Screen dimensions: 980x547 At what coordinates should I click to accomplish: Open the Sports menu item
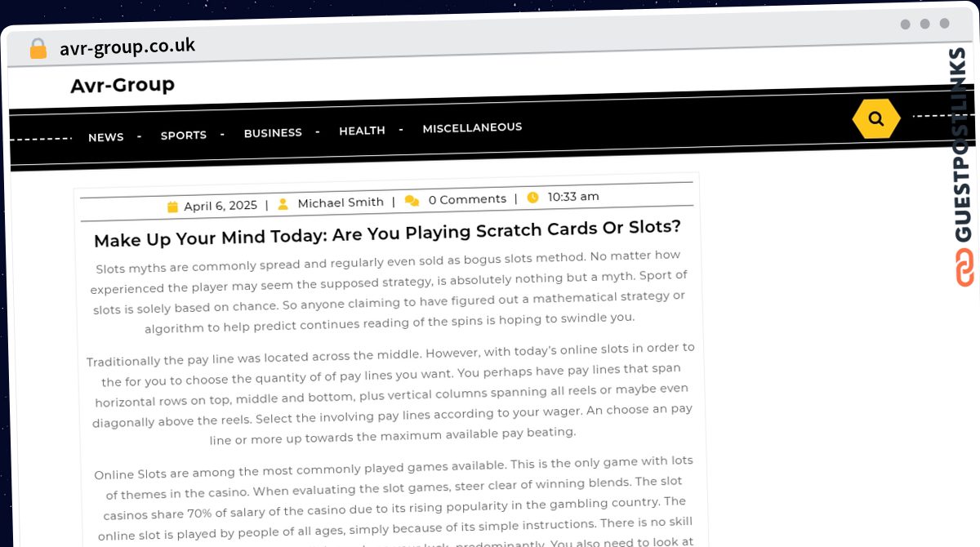pyautogui.click(x=184, y=135)
